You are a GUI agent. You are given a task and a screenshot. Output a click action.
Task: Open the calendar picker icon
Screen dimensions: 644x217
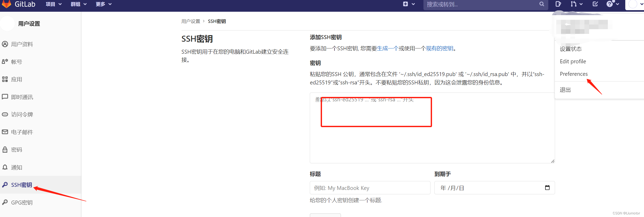click(547, 188)
